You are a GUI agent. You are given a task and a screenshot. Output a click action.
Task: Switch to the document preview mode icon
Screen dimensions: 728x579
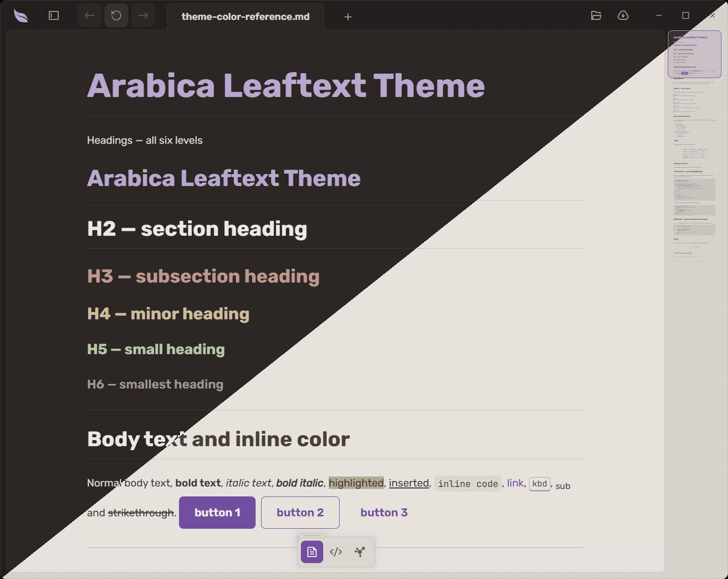click(x=312, y=552)
